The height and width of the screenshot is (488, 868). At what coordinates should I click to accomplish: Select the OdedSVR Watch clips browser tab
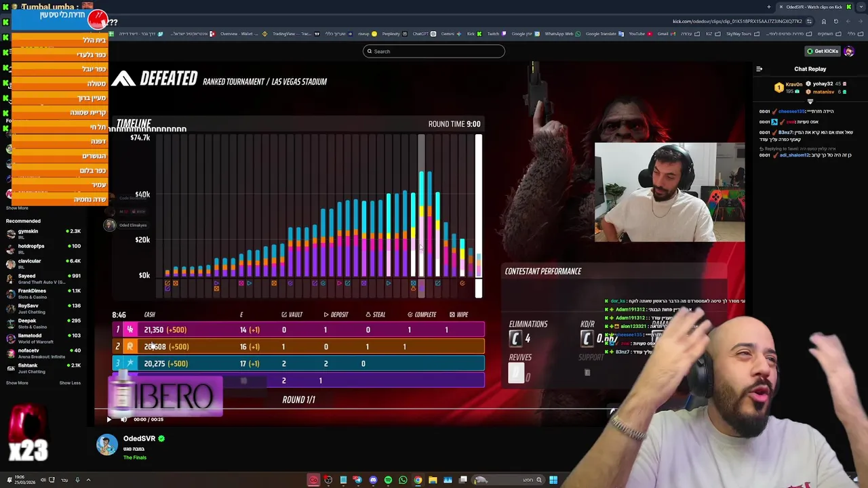[x=814, y=7]
